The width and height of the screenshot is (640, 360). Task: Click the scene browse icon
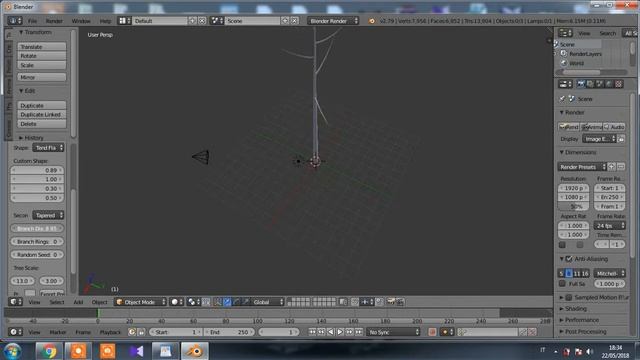(216, 21)
